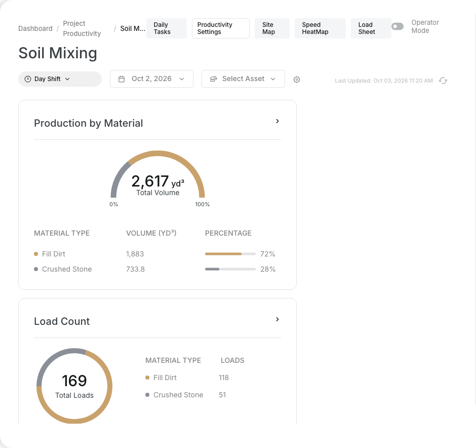Click the Fill Dirt tan dot in Production table

tap(36, 254)
